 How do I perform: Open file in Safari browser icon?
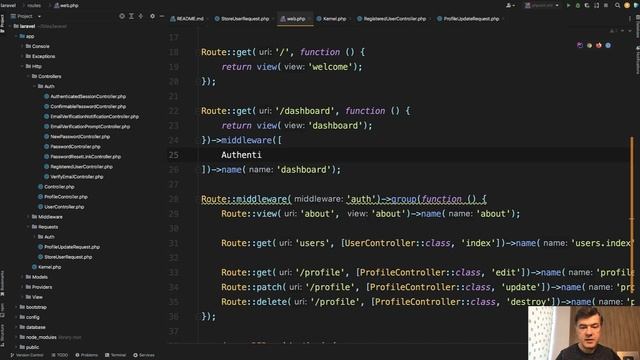click(608, 45)
